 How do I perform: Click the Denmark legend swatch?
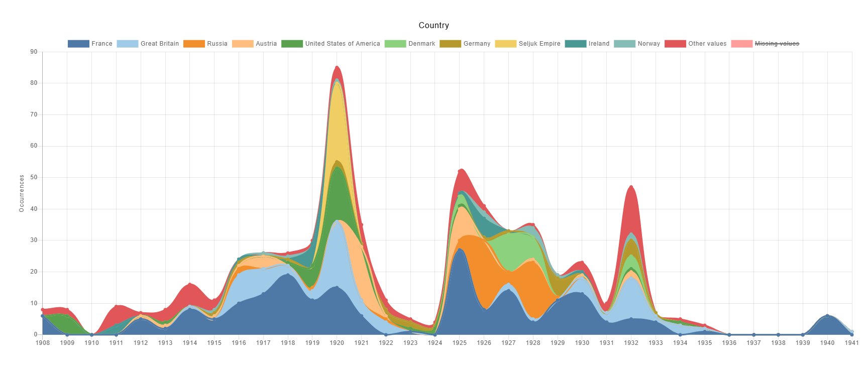[395, 44]
